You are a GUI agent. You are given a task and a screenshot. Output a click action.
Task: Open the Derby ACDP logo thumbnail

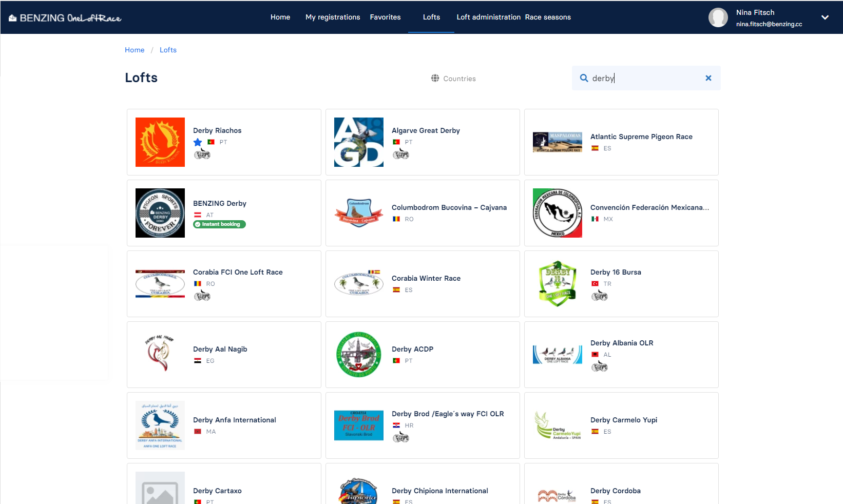pos(359,355)
